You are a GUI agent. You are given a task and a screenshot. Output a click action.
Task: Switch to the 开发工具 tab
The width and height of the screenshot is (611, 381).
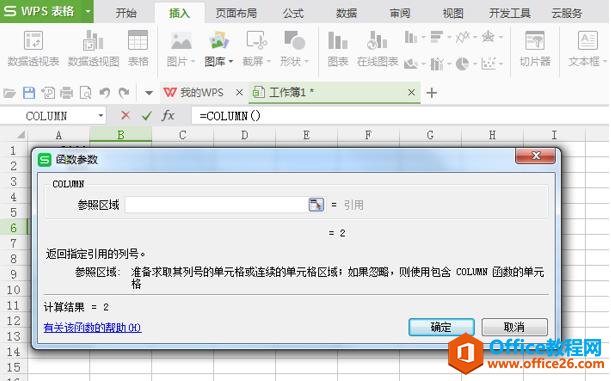click(x=510, y=13)
